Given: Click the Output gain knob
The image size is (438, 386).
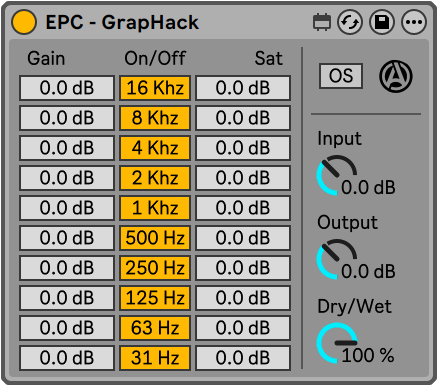Looking at the screenshot, I should coord(337,259).
